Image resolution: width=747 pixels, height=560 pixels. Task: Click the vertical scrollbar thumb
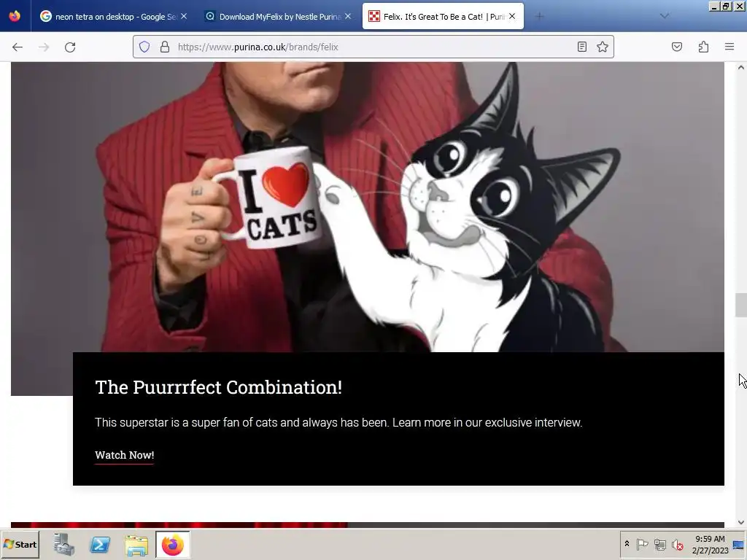tap(741, 306)
